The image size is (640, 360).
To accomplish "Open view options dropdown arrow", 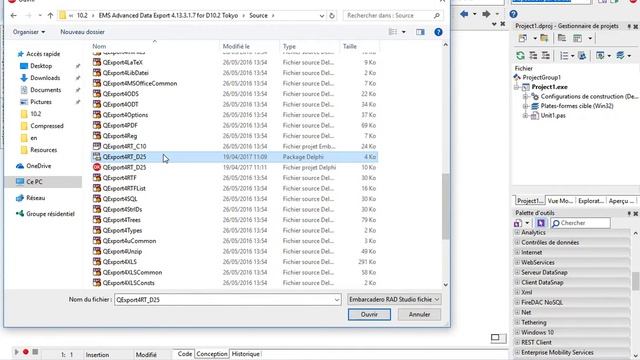I will [x=404, y=32].
